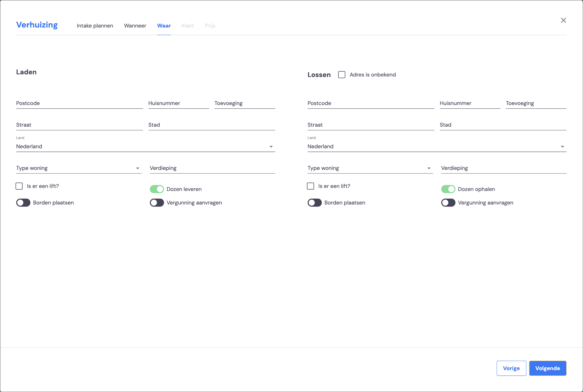Screen dimensions: 583x392
Task: Enable Vergunning aanvragen toggle in Lossen
Action: [448, 202]
